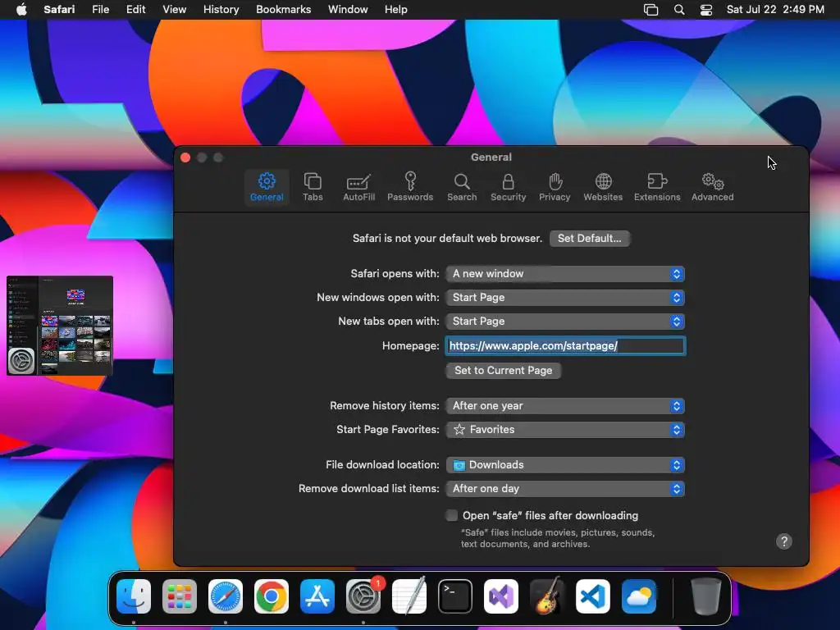Viewport: 840px width, 630px height.
Task: Open the Security preferences pane
Action: (508, 186)
